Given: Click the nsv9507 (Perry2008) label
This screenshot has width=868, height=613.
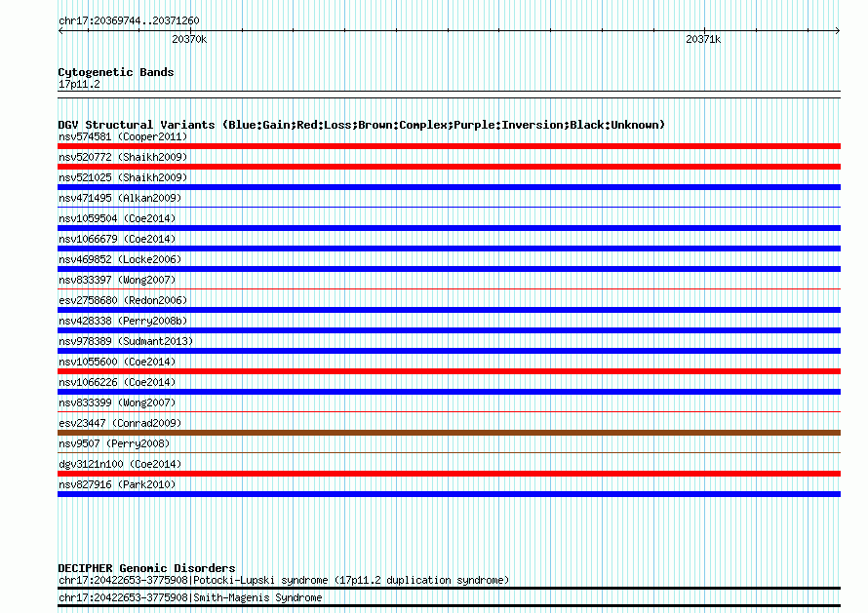Looking at the screenshot, I should click(114, 443).
